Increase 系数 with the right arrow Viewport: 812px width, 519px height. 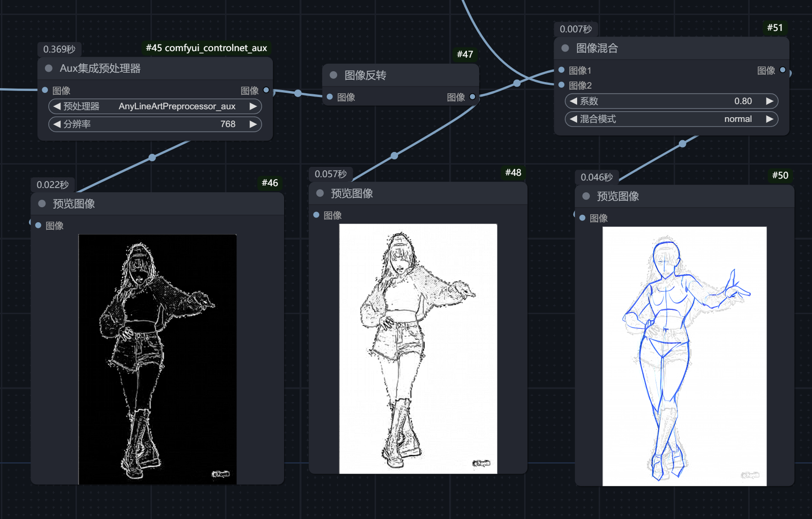click(x=769, y=101)
